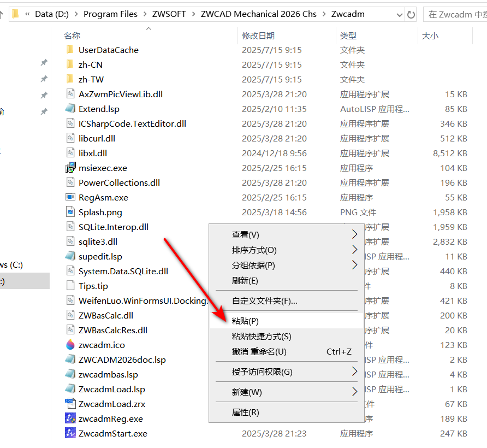Click the refresh button beside address bar
The image size is (487, 448).
tap(411, 14)
